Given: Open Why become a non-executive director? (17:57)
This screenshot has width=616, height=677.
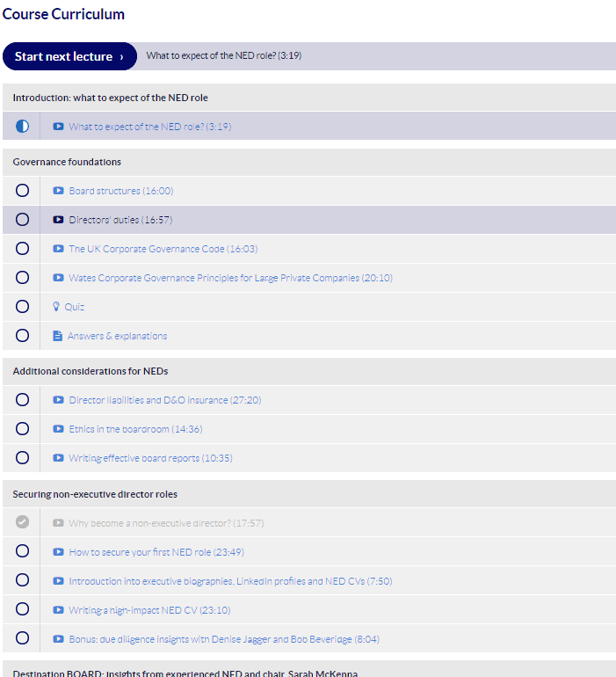Looking at the screenshot, I should (x=167, y=523).
